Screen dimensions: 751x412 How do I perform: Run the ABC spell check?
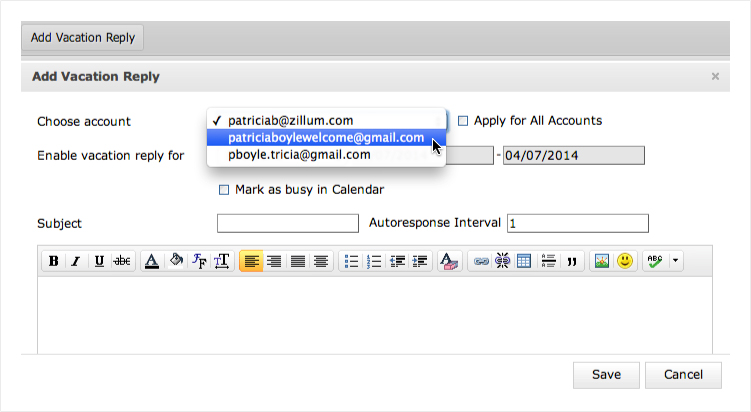[x=655, y=261]
